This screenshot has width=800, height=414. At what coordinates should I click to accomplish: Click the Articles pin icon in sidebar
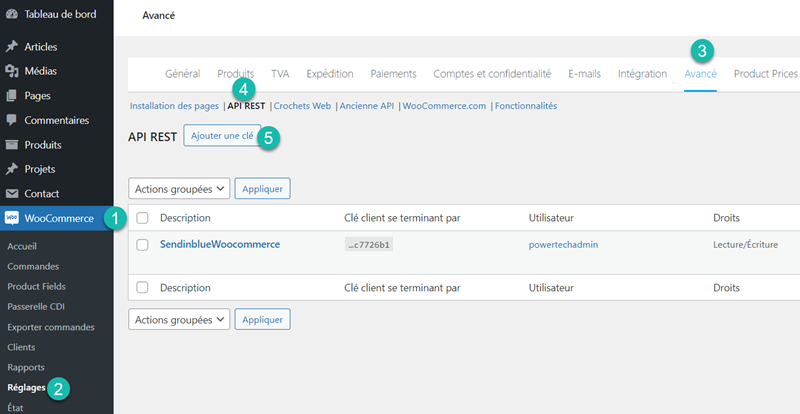point(12,47)
